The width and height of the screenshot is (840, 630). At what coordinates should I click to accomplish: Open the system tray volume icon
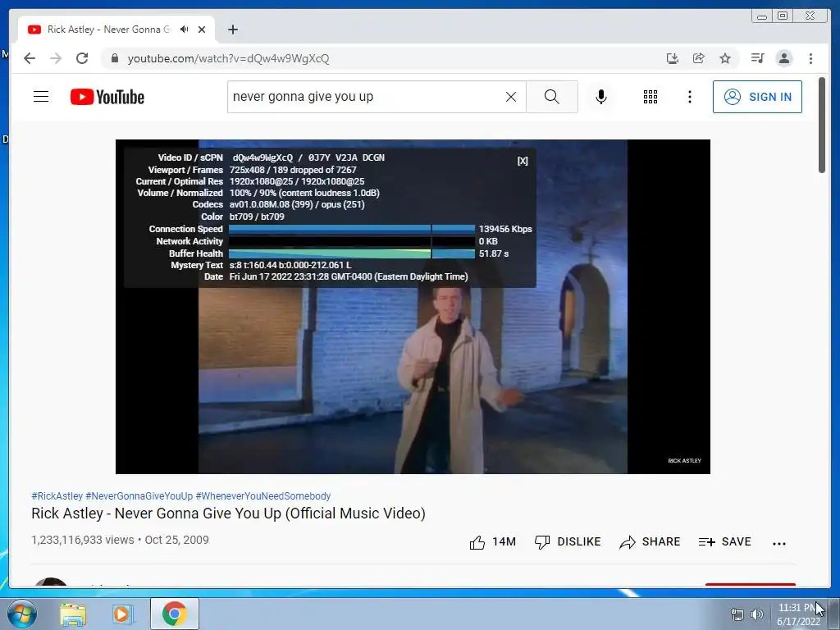tap(757, 614)
